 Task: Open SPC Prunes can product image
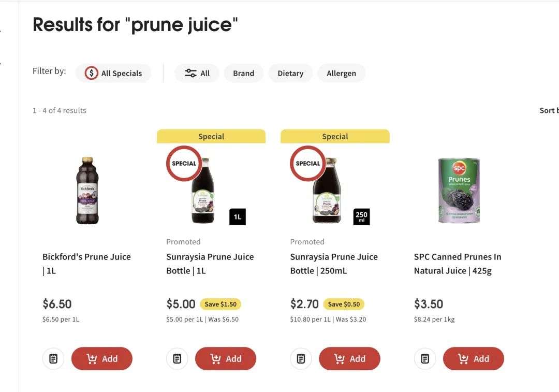pos(459,191)
